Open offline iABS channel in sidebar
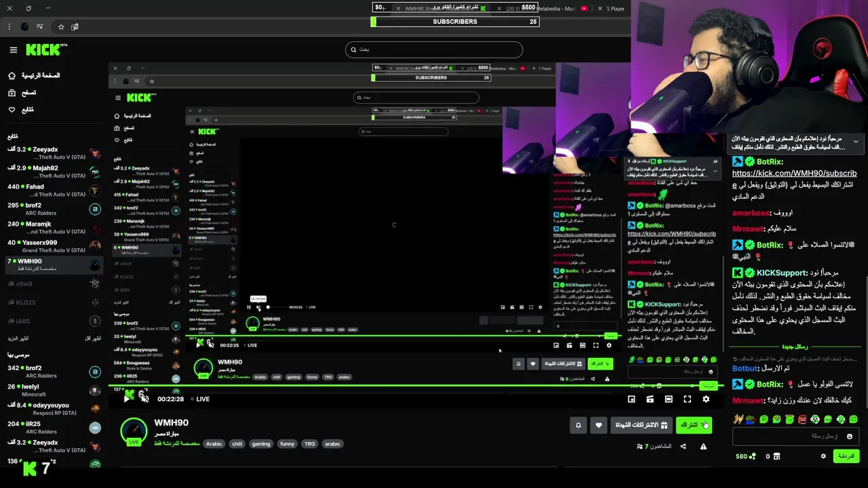The image size is (868, 488). pos(53,321)
